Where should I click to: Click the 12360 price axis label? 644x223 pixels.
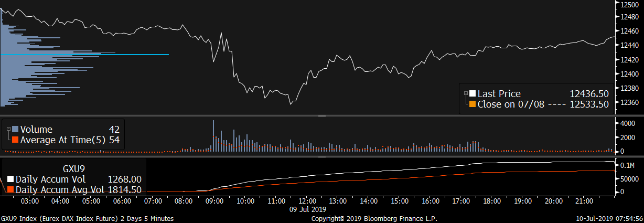[x=629, y=102]
